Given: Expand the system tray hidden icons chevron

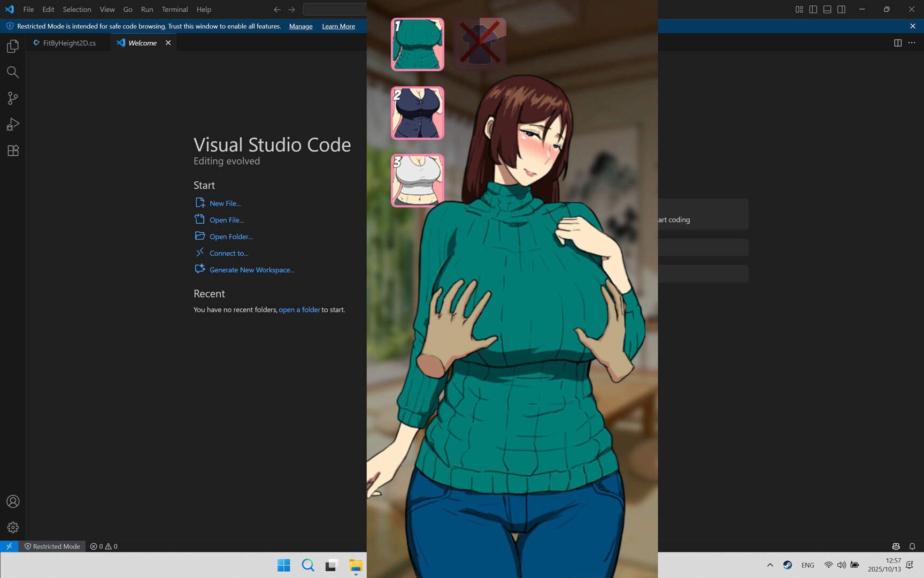Looking at the screenshot, I should 770,565.
